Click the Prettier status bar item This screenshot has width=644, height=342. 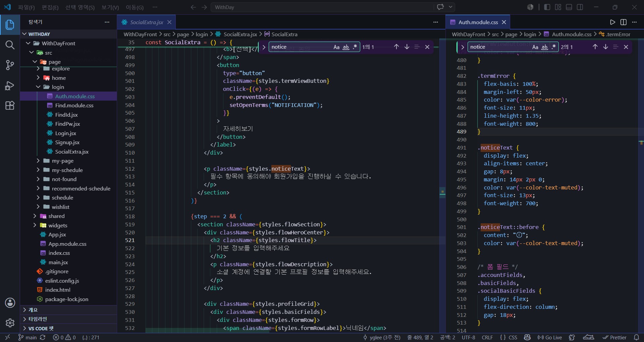614,337
